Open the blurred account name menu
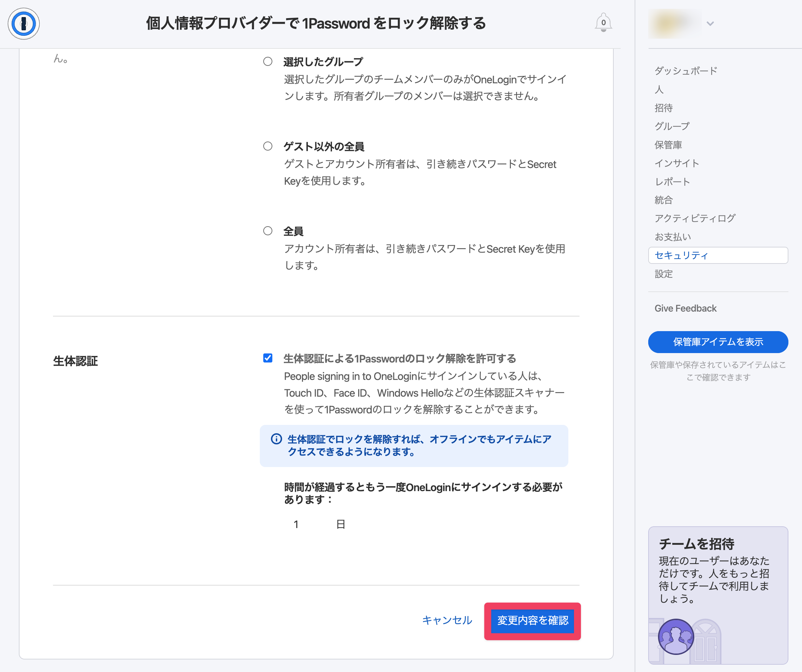The height and width of the screenshot is (672, 802). (674, 24)
